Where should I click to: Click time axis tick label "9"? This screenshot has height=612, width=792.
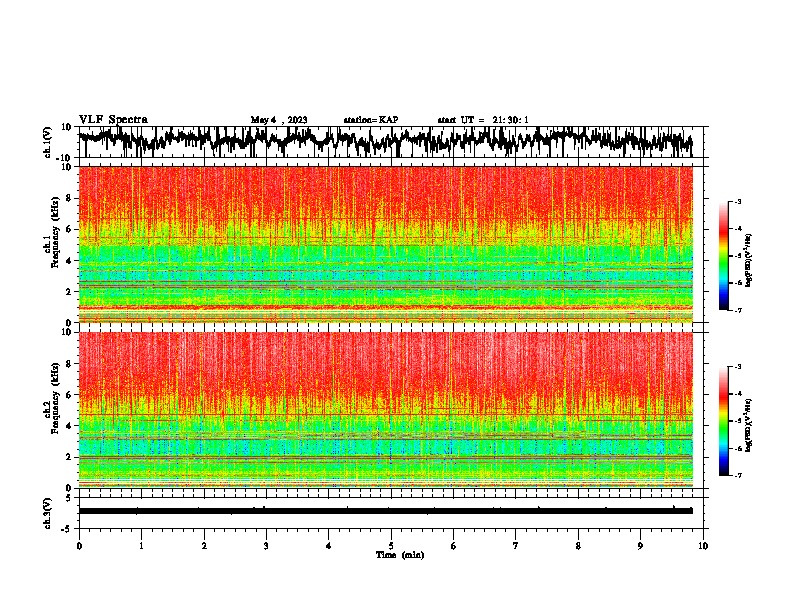click(x=640, y=546)
